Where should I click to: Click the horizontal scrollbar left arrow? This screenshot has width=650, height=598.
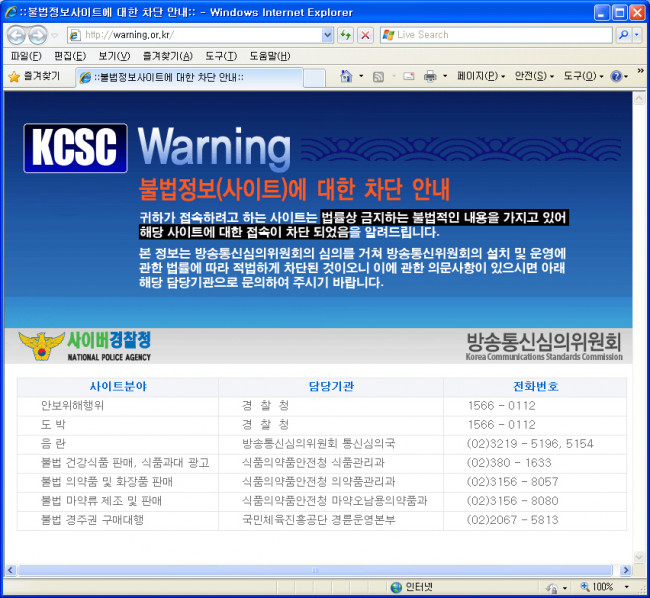(x=10, y=570)
